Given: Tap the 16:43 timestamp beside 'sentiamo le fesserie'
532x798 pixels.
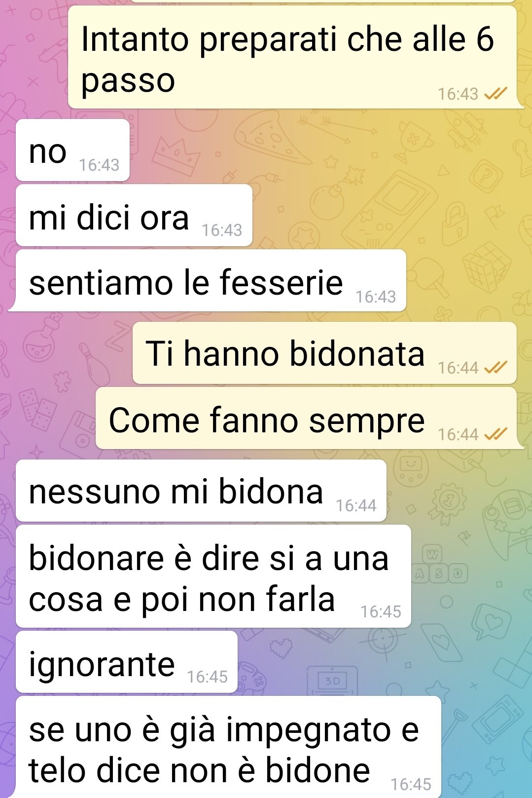Looking at the screenshot, I should coord(376,297).
